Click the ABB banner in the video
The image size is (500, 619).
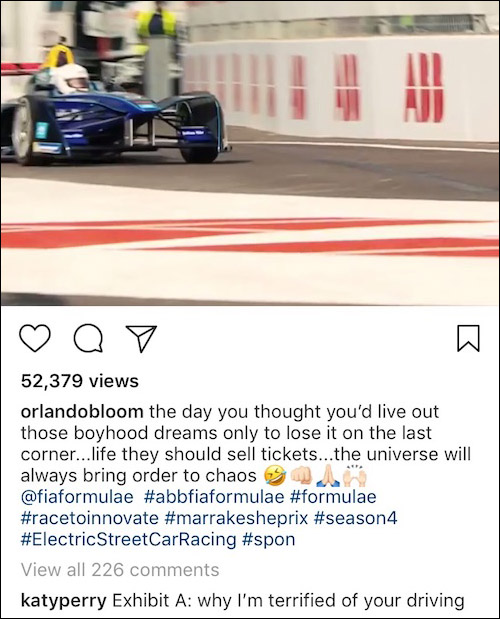tap(425, 87)
